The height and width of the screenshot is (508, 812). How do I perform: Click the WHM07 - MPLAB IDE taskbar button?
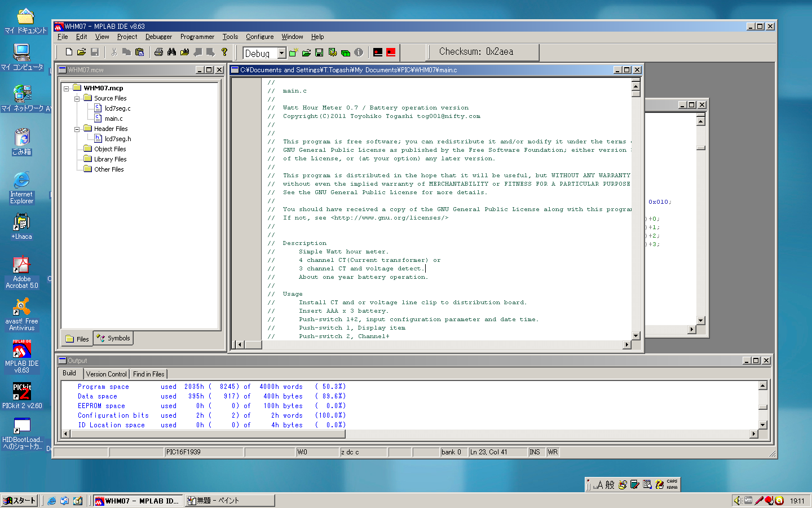click(138, 501)
